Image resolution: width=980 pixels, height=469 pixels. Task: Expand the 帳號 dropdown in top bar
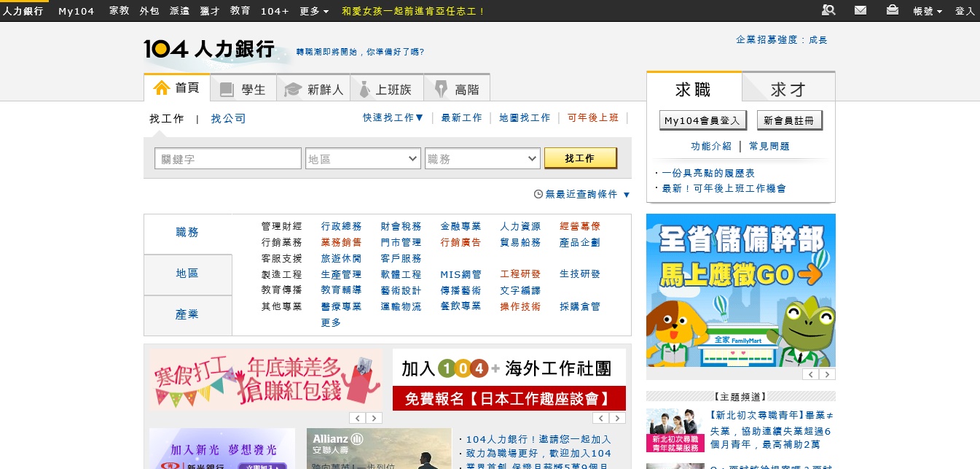(927, 10)
